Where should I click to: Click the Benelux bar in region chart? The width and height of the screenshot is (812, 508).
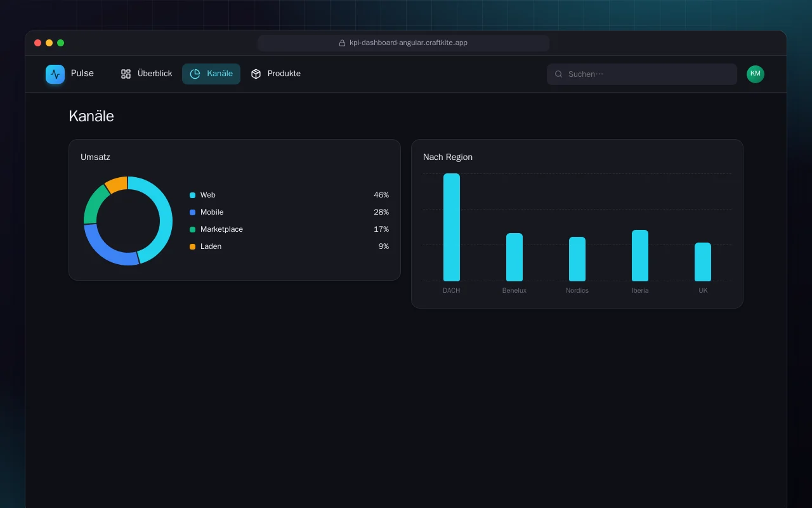pos(514,257)
